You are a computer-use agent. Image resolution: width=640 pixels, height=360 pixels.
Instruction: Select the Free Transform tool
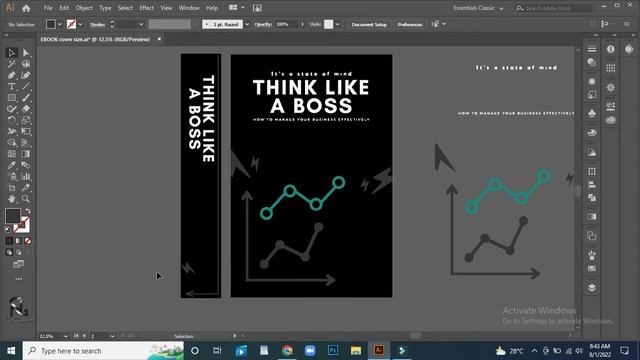tap(26, 131)
